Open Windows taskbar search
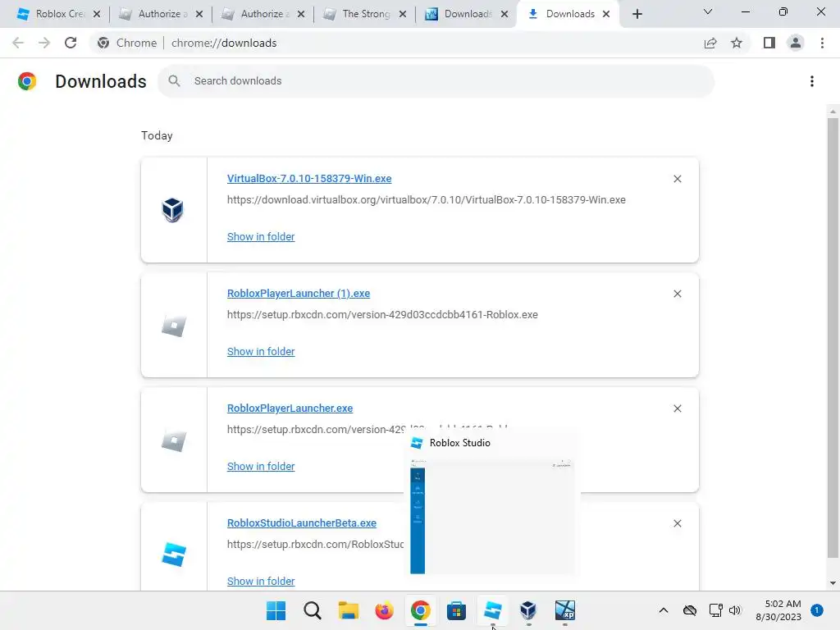 313,610
